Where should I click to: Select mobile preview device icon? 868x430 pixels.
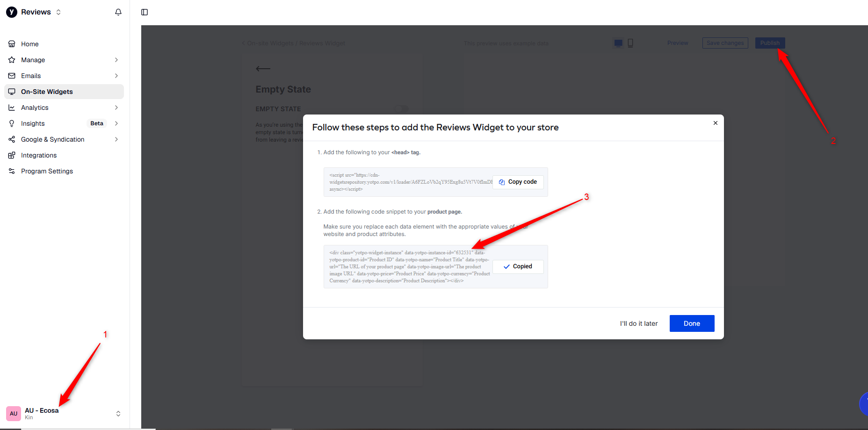pos(630,43)
